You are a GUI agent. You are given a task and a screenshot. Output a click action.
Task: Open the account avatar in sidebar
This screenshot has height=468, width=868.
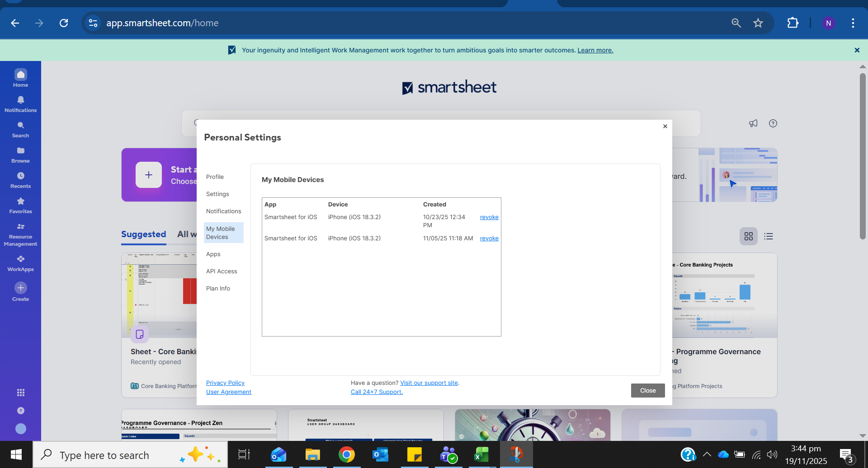click(x=21, y=429)
